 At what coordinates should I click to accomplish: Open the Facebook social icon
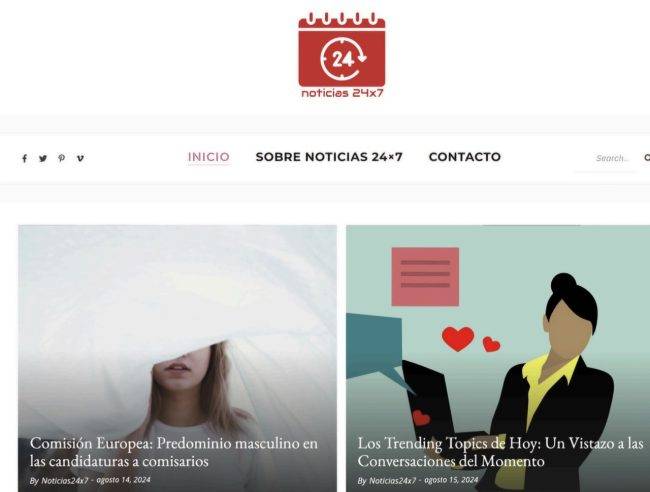pyautogui.click(x=24, y=158)
